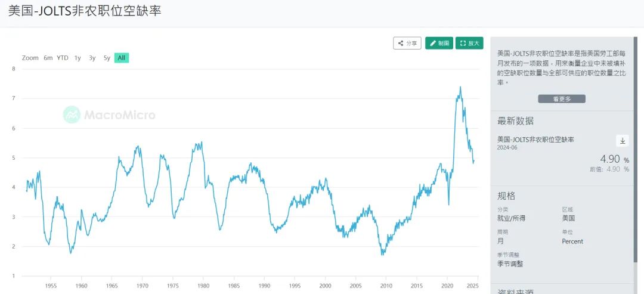644x294 pixels.
Task: Select the 1y zoom range
Action: [78, 58]
